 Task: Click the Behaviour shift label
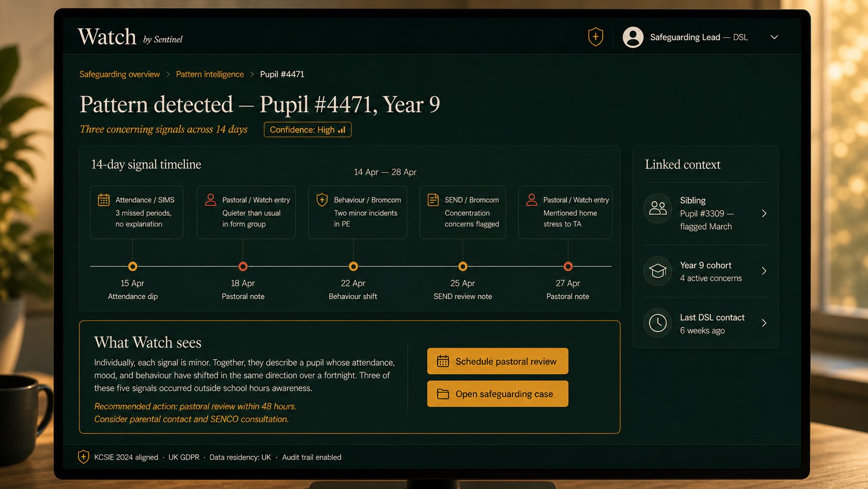(353, 296)
